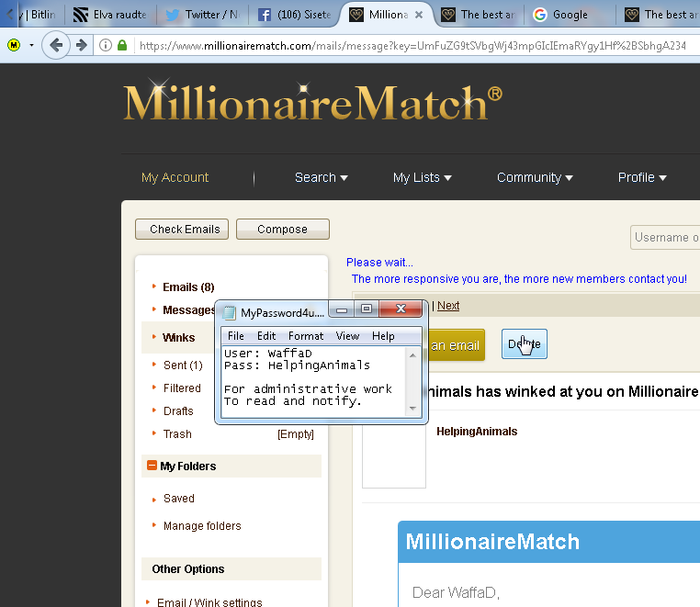Open Winks folder
Screen dimensions: 700x607
[178, 337]
